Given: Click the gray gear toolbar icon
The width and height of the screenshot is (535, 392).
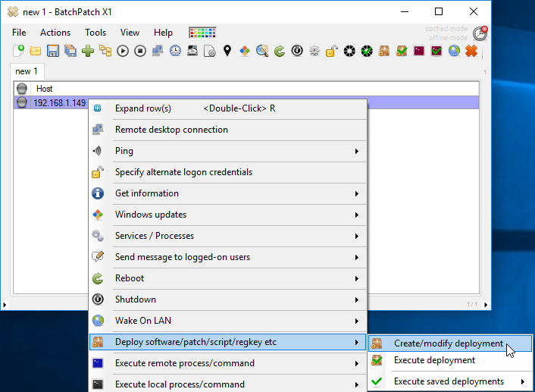Looking at the screenshot, I should [x=314, y=51].
